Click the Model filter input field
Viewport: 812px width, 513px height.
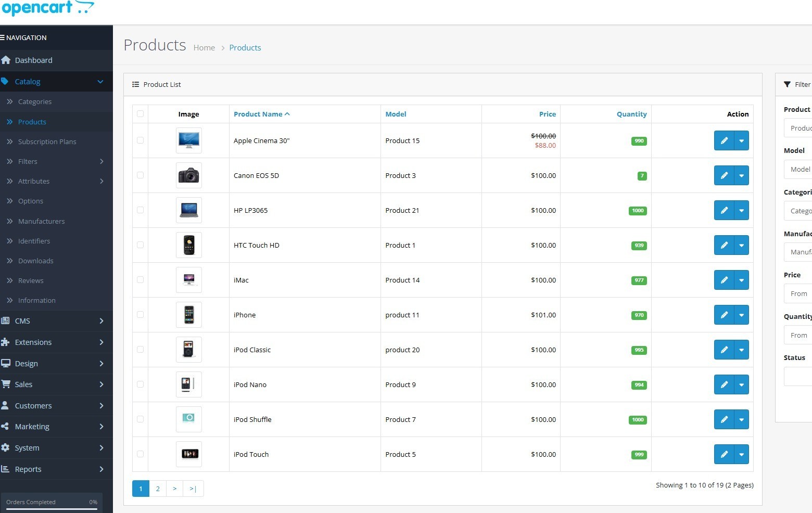click(798, 169)
